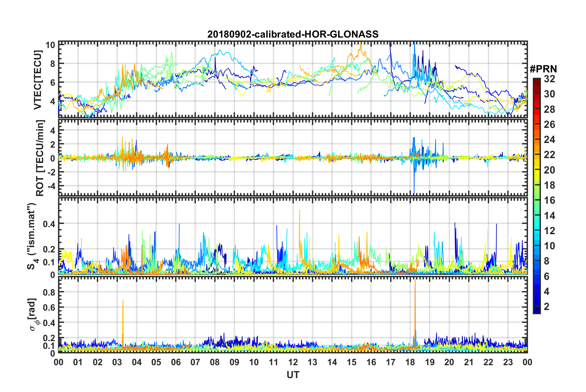Click the #PRN colorbar title
586x392 pixels.
[543, 69]
